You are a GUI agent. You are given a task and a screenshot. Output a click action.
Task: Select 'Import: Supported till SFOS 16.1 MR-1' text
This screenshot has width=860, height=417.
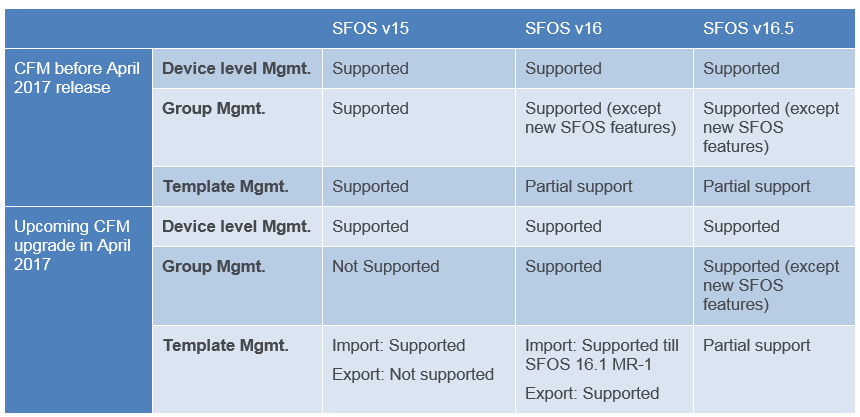pos(601,355)
